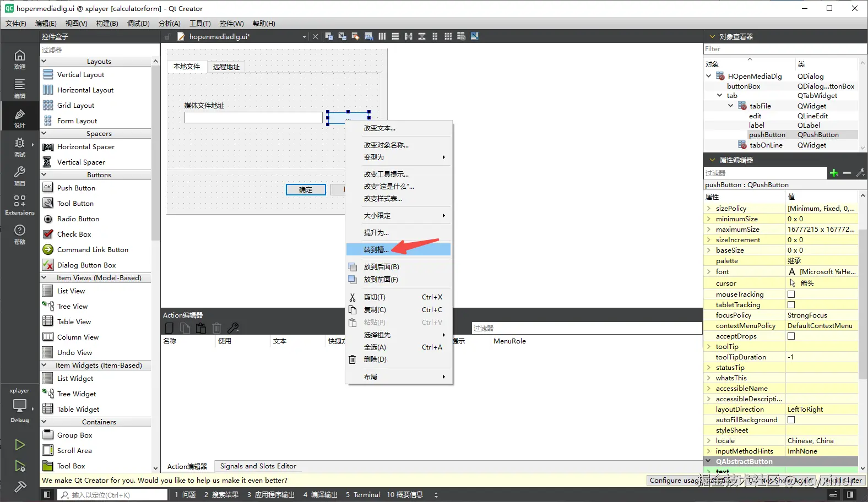Open the Welcome (欢迎) mode in sidebar
The height and width of the screenshot is (502, 868).
pyautogui.click(x=20, y=59)
